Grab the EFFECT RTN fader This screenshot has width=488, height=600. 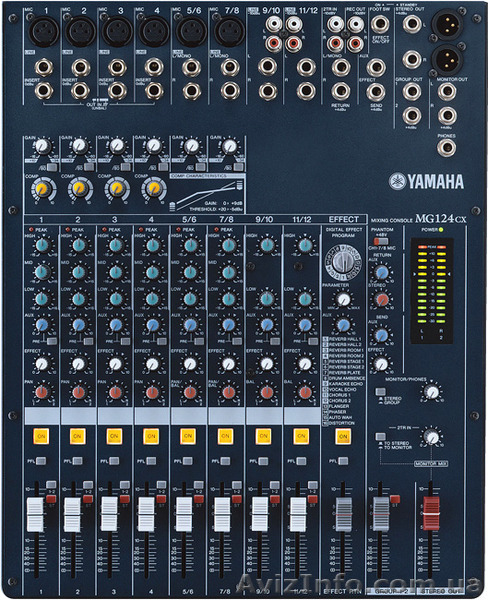[x=344, y=514]
